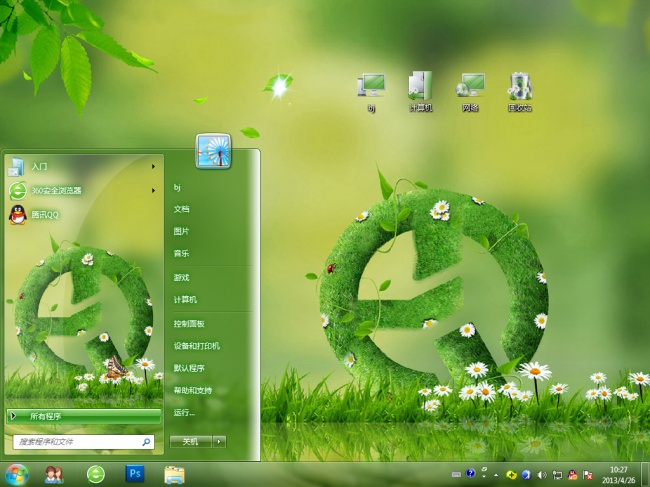Image resolution: width=650 pixels, height=487 pixels.
Task: Open the 网络 network desktop icon
Action: [x=470, y=89]
